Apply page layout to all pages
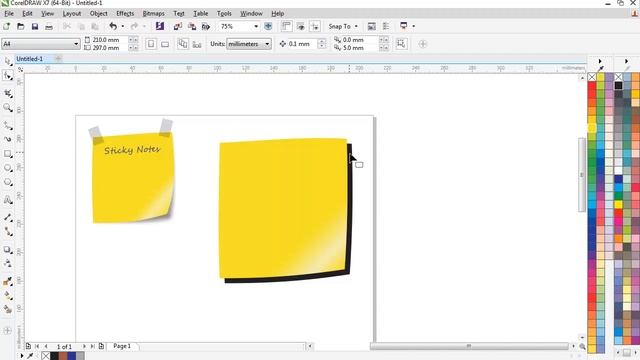 pos(182,44)
